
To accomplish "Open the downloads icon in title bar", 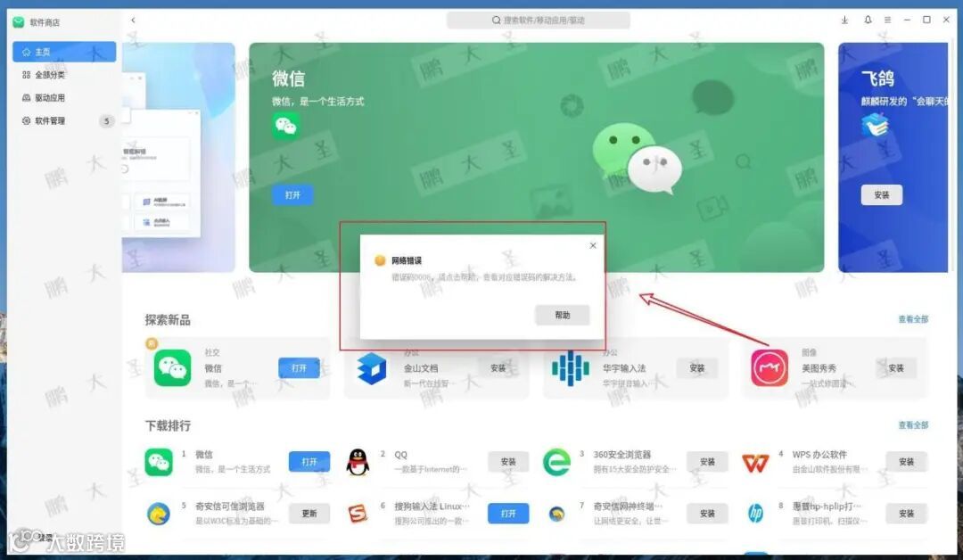I will (845, 21).
